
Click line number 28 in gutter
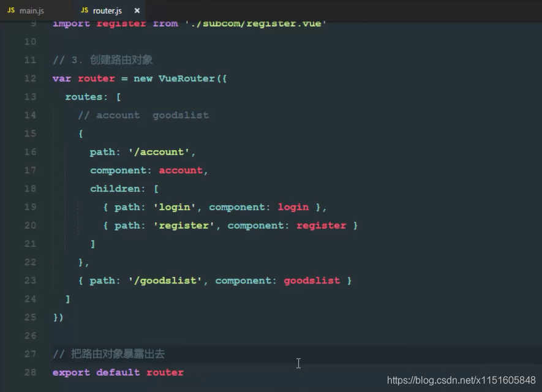click(x=31, y=372)
